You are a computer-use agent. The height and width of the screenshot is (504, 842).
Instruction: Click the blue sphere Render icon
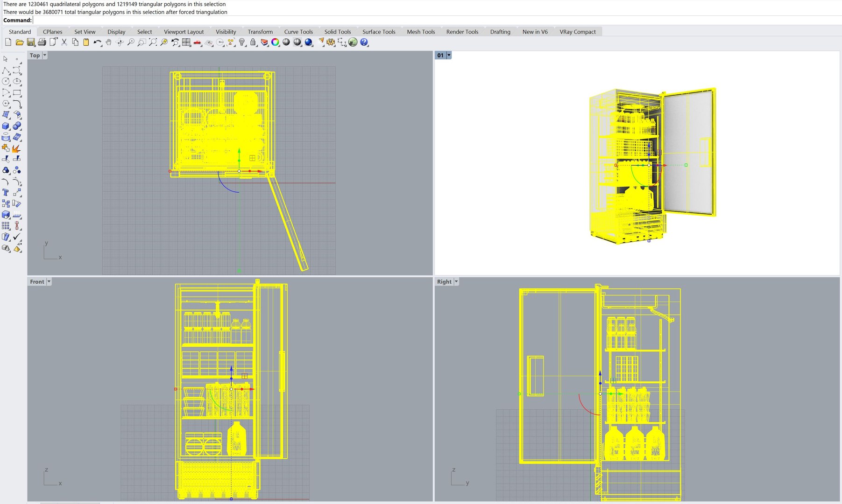coord(309,42)
